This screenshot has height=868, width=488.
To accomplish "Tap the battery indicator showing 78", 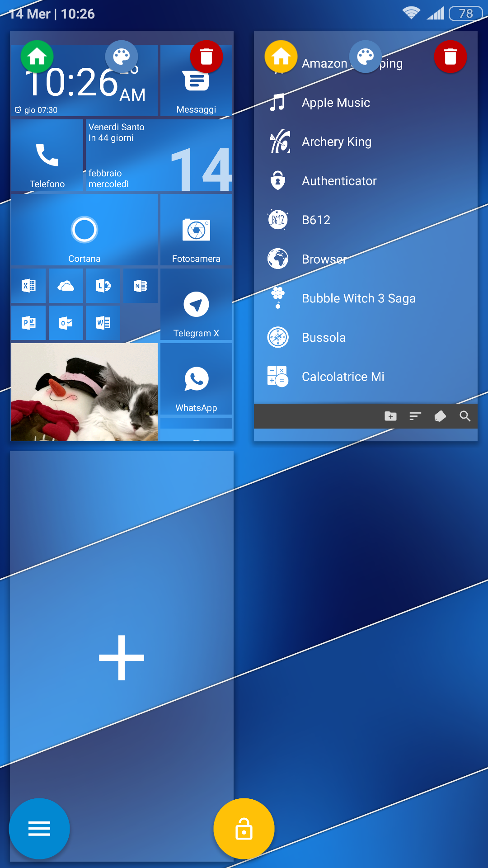I will (x=465, y=14).
